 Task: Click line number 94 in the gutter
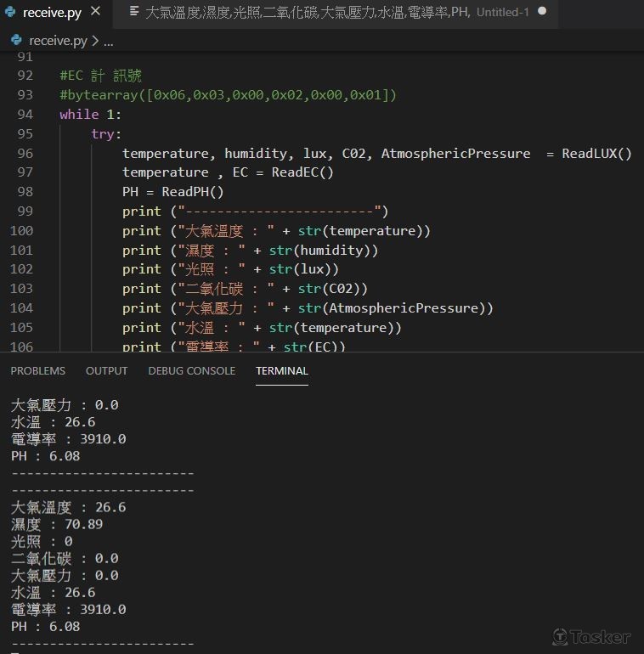coord(25,114)
